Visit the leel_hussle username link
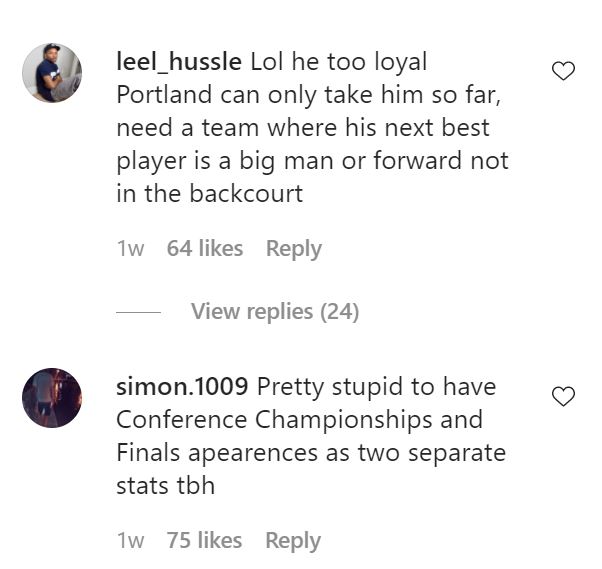 point(179,62)
